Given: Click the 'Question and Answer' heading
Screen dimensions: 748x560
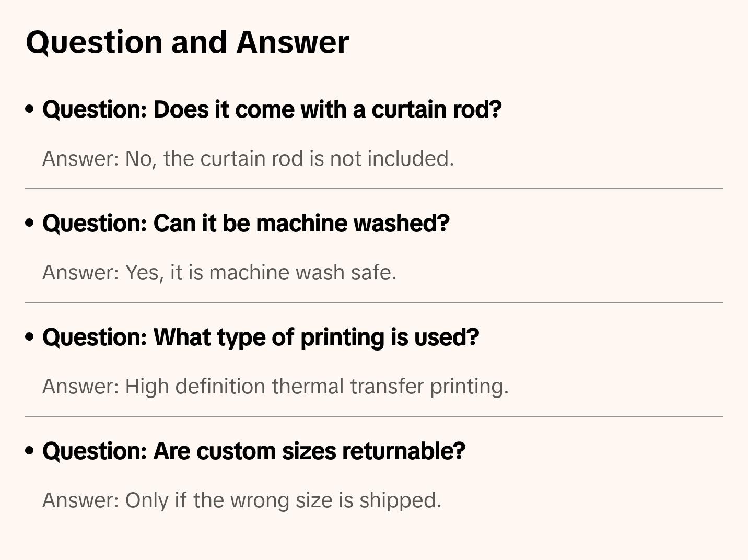Looking at the screenshot, I should 187,42.
